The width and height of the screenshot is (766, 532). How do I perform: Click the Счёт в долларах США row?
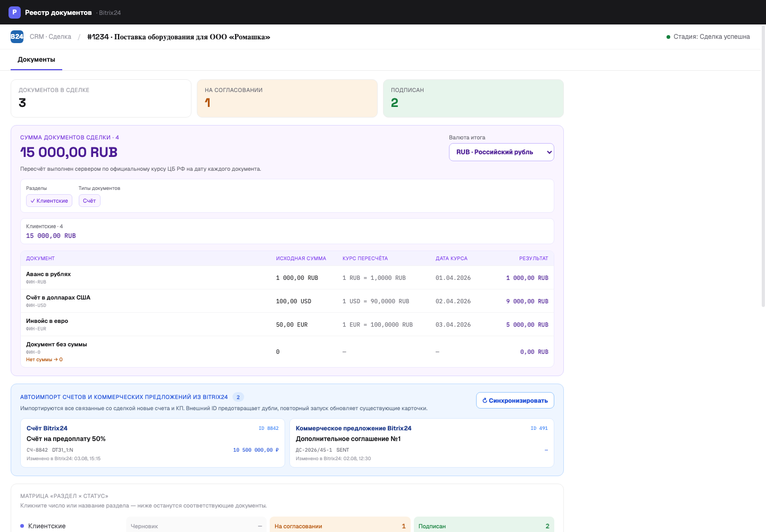click(287, 301)
